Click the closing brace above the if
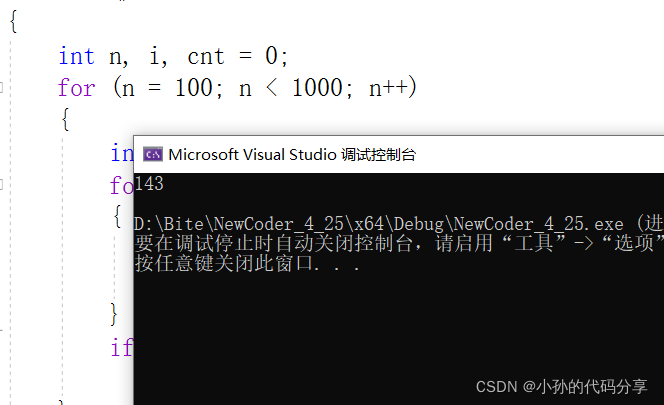This screenshot has height=405, width=664. (x=115, y=315)
